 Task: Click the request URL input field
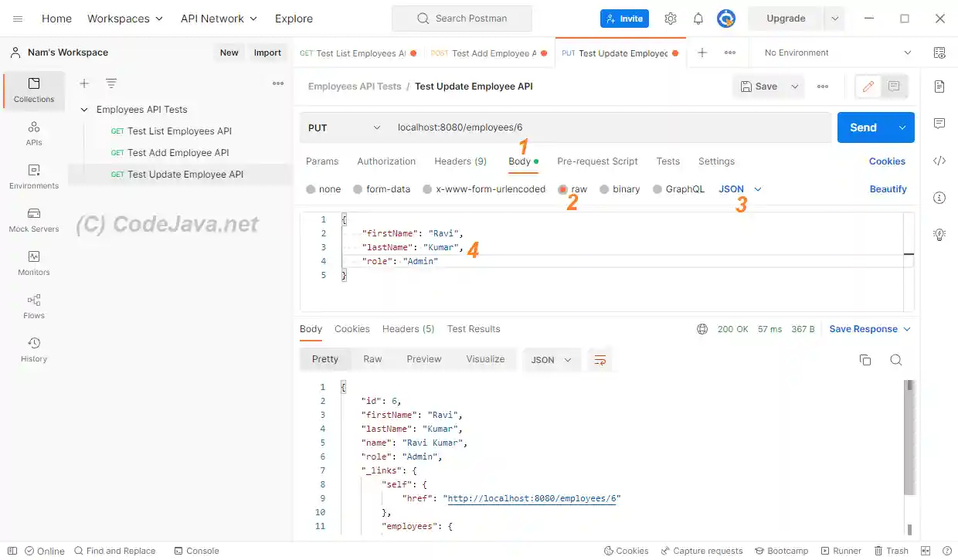541,127
